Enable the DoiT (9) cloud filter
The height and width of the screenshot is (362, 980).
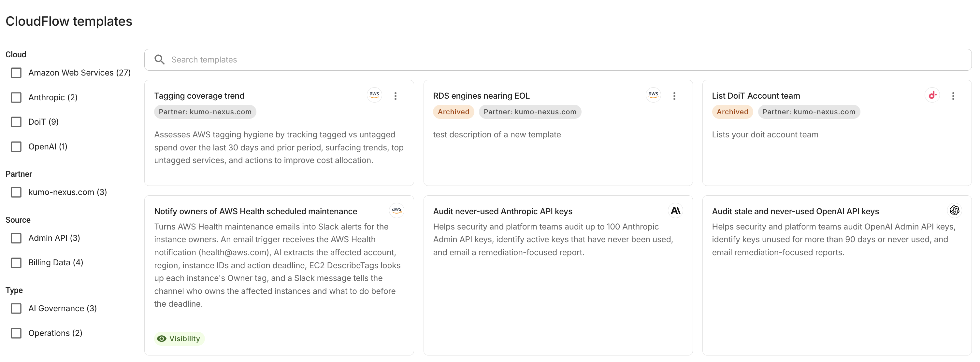[x=16, y=122]
